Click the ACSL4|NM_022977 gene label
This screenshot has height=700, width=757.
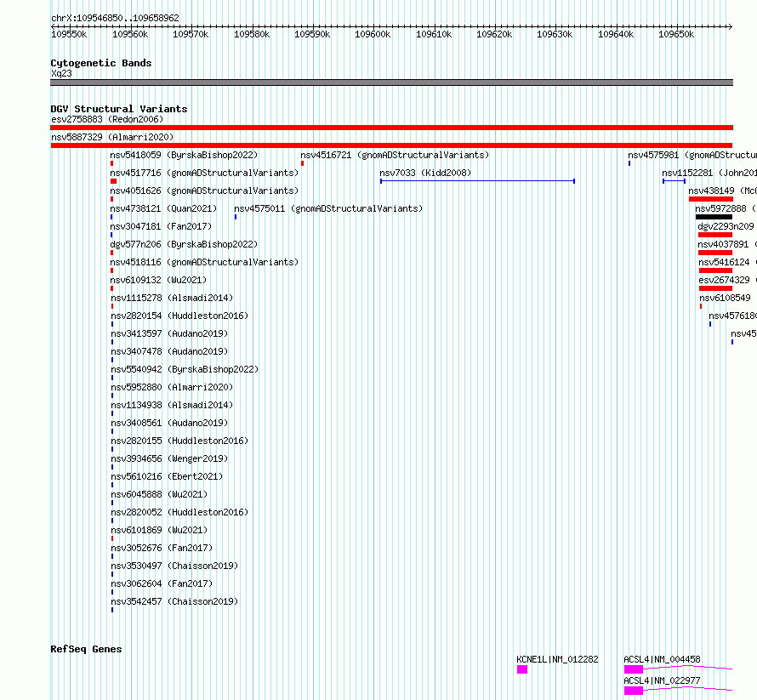click(662, 680)
